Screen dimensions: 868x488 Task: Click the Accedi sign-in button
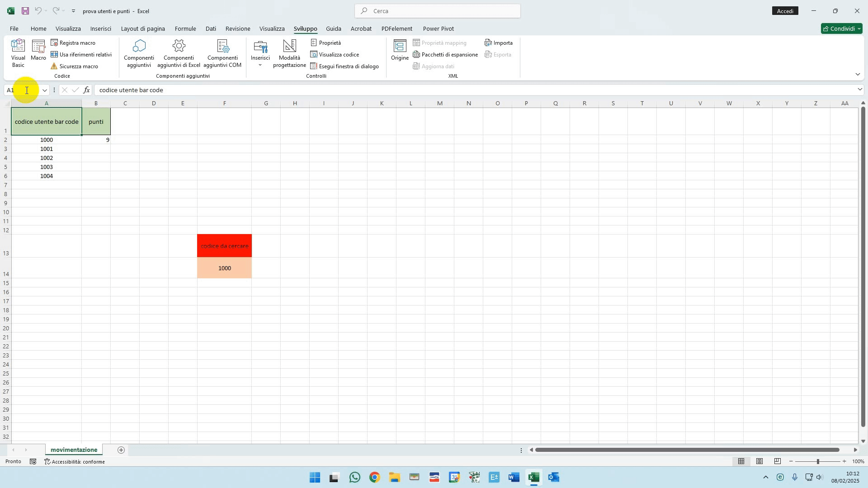tap(785, 11)
